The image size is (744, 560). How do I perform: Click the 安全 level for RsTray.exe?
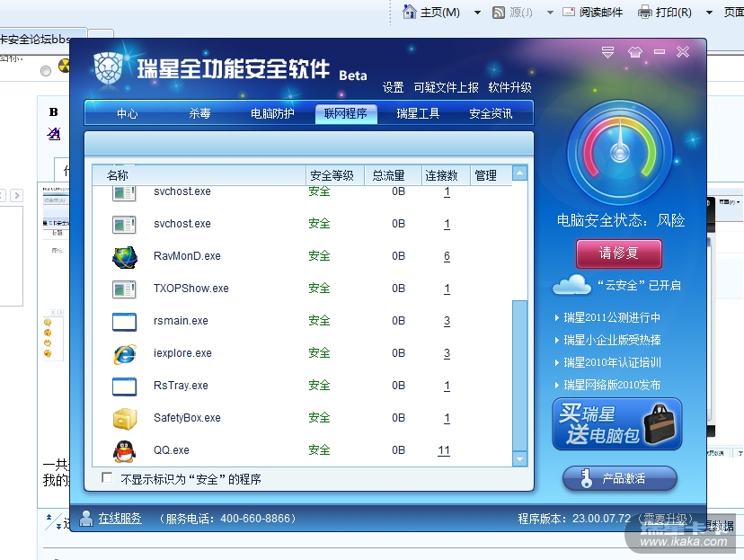319,386
